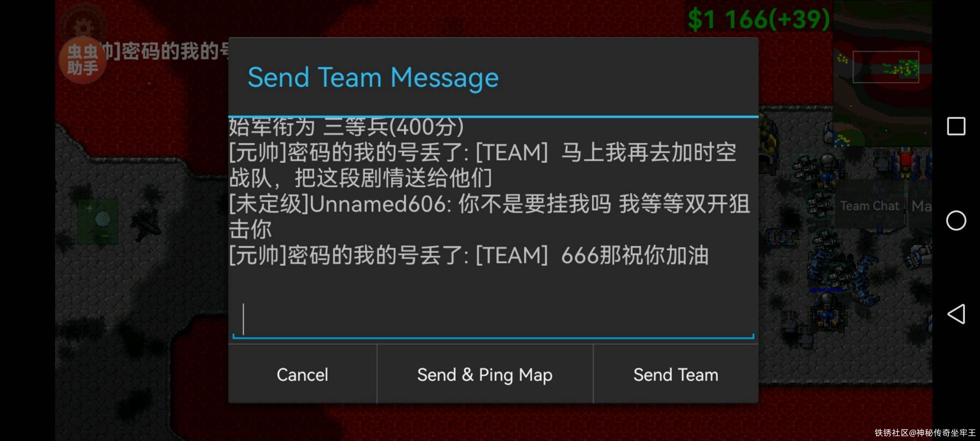Tap the Cancel button in dialog
Viewport: 980px width, 441px height.
302,374
